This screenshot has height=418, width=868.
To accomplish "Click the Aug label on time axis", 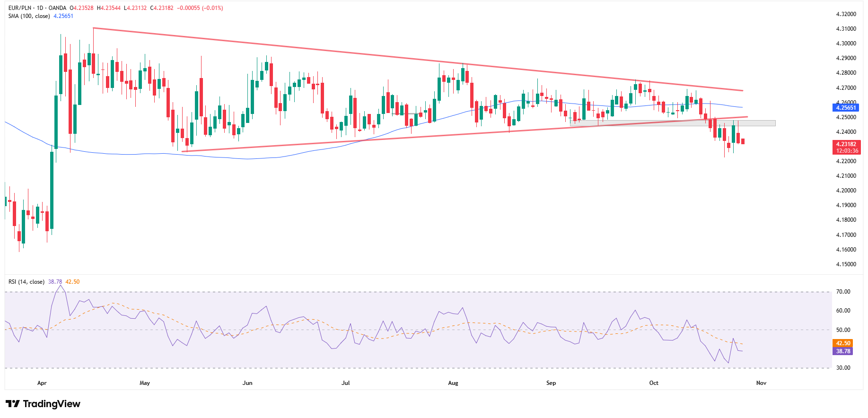I will [453, 383].
